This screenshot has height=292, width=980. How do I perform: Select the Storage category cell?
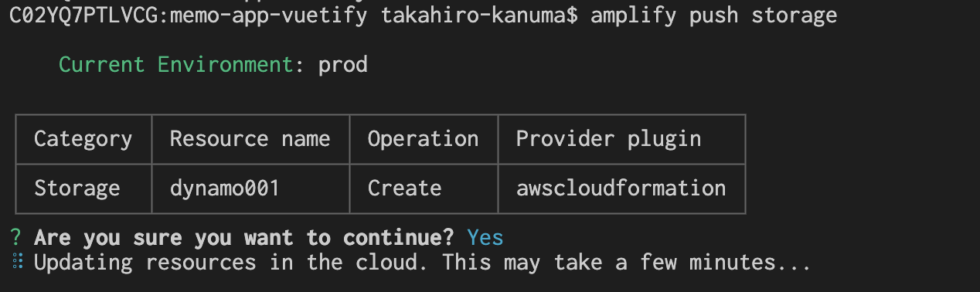[83, 188]
